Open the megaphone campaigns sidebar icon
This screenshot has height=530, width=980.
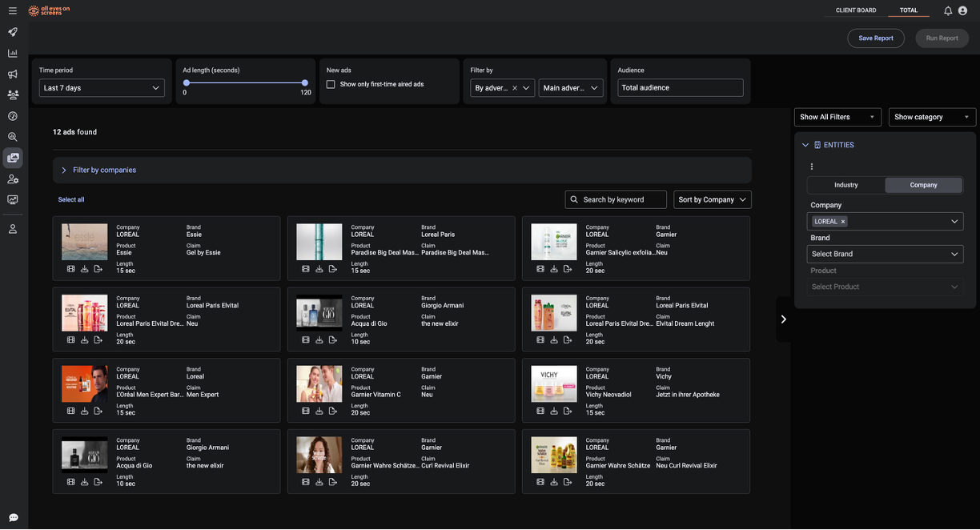(13, 74)
